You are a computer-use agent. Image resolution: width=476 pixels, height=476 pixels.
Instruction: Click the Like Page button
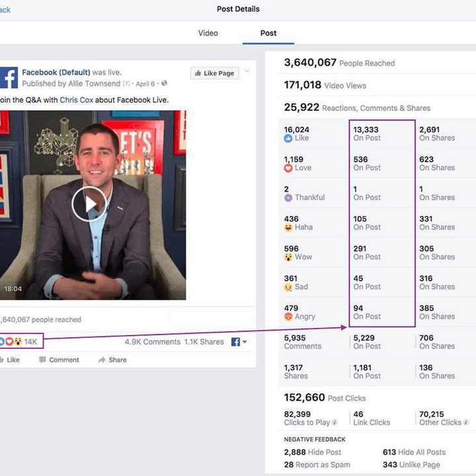click(x=215, y=73)
